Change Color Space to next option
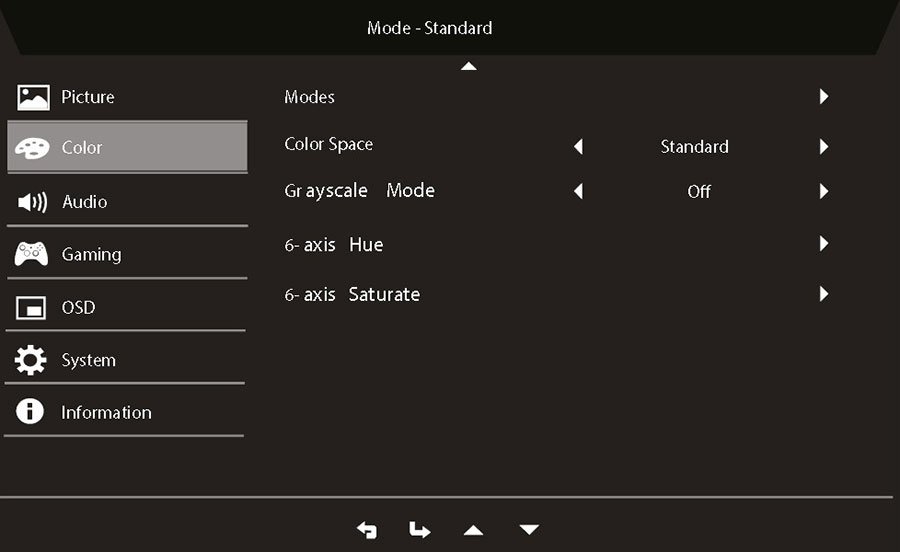Screen dimensions: 900x552 click(x=824, y=146)
